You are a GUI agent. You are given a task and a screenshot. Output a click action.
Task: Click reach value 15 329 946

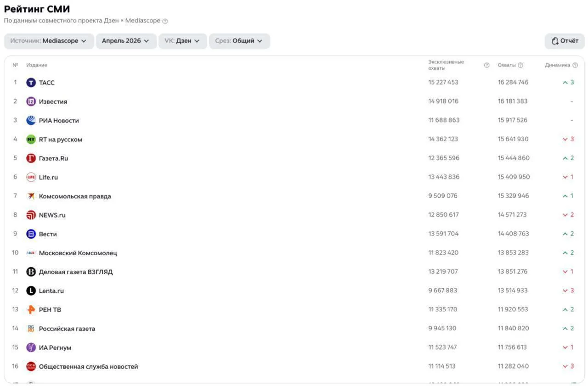point(514,196)
